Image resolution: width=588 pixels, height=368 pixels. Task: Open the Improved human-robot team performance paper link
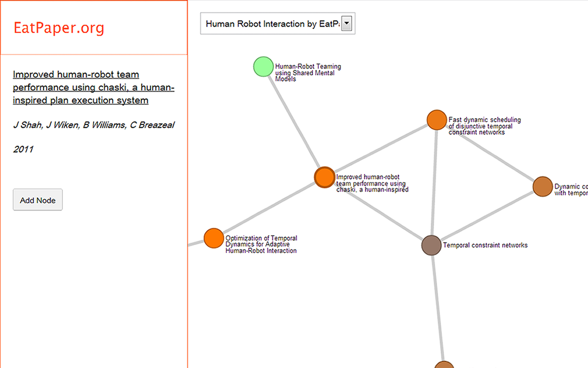[x=94, y=87]
